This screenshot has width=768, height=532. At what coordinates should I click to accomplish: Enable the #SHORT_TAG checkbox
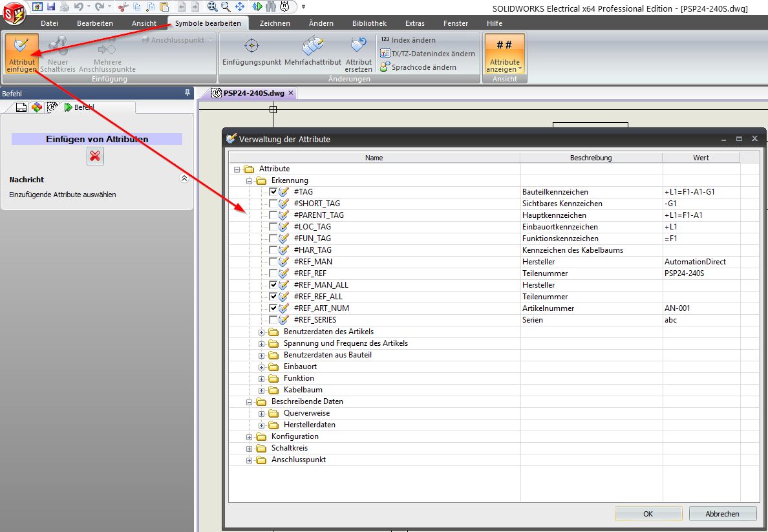273,204
